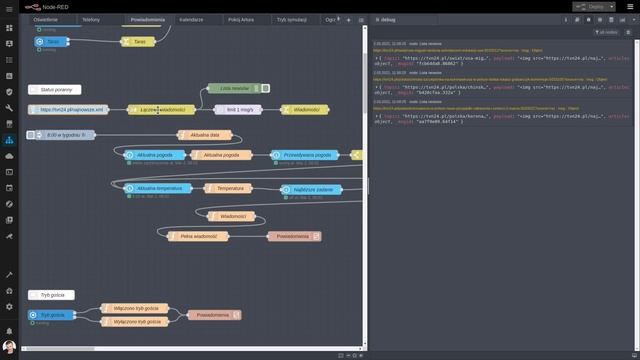Open the debug bug sidebar tab icon
The width and height of the screenshot is (640, 360).
point(589,20)
